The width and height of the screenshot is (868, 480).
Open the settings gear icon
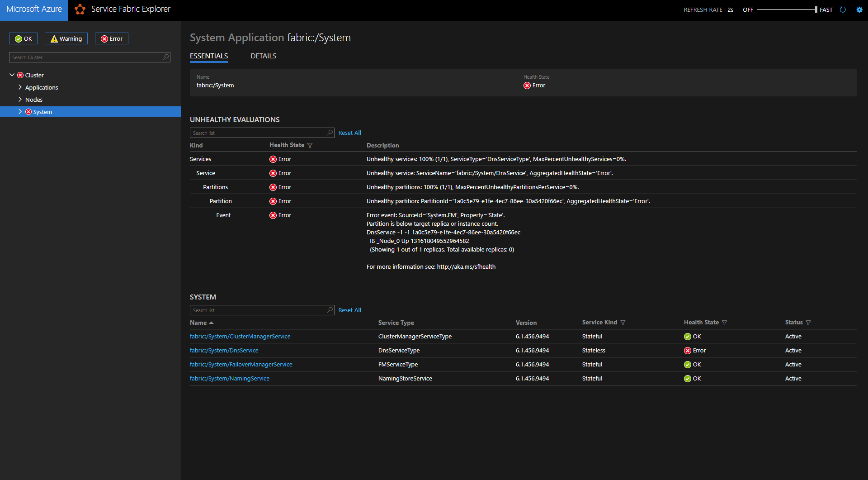tap(859, 10)
